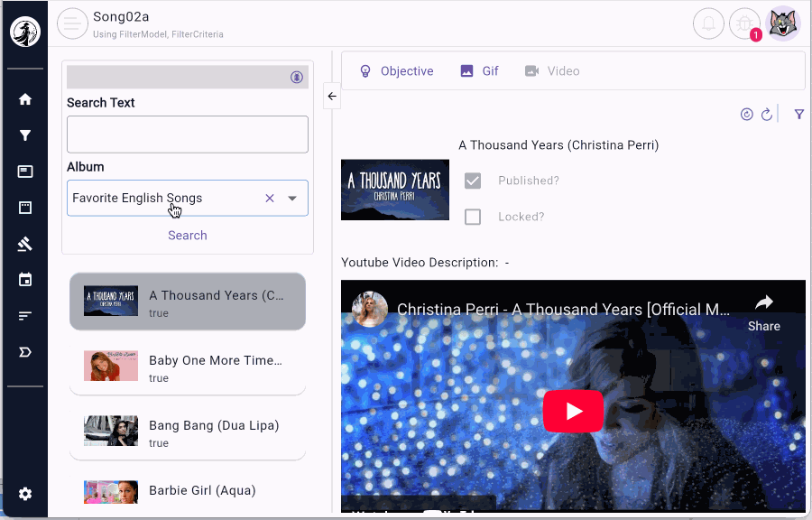Open the filter funnel icon at top right

point(798,115)
